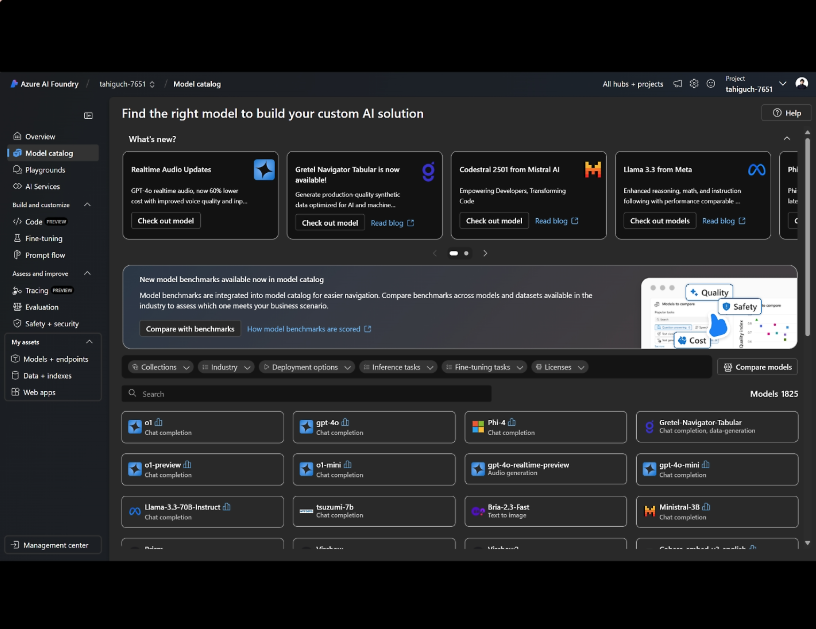Image resolution: width=816 pixels, height=629 pixels.
Task: Click the OpenAI icon on Realtime Audio card
Action: click(264, 170)
